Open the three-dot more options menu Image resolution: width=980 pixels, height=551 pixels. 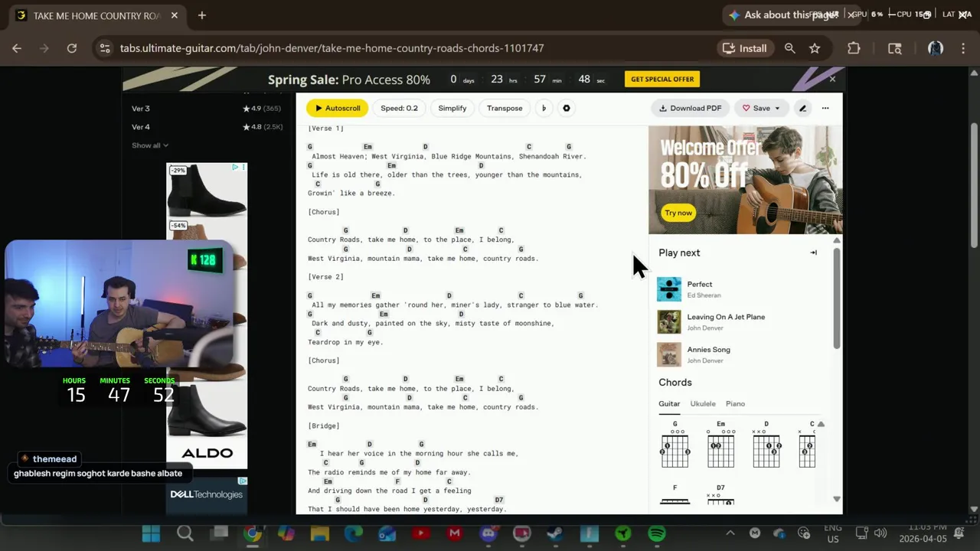[825, 108]
